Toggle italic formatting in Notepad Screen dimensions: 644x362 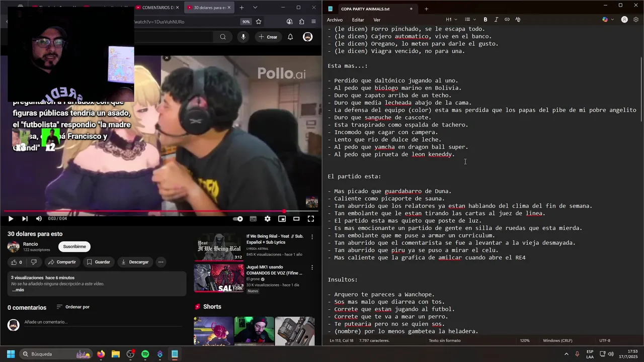pos(496,20)
